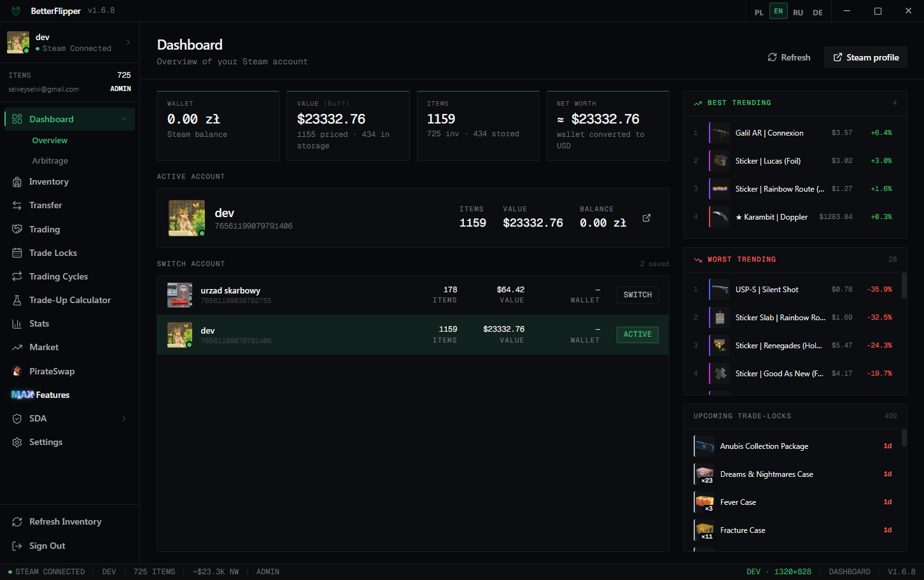
Task: Click the Inventory bag icon
Action: [17, 182]
